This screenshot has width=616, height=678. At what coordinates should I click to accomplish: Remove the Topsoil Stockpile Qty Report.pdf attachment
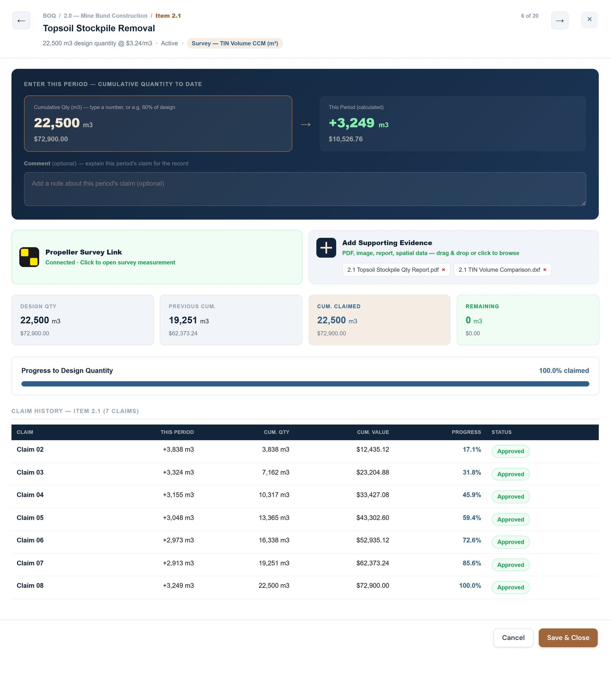point(444,270)
